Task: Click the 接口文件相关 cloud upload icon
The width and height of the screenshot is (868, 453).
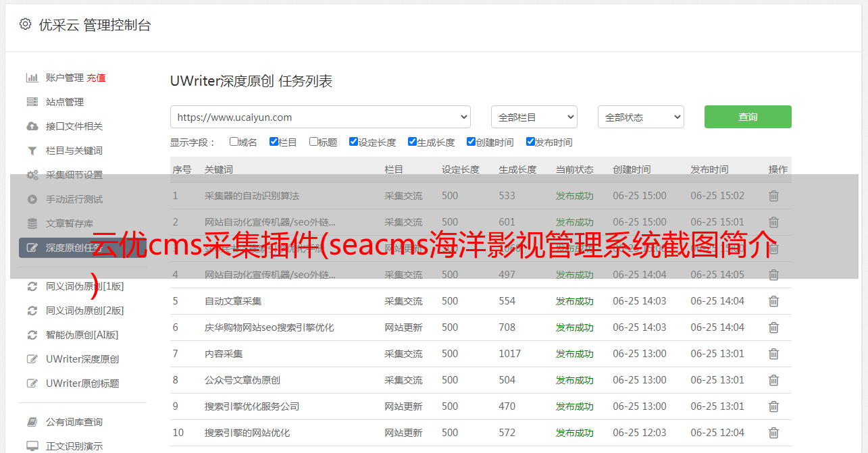Action: (x=32, y=126)
